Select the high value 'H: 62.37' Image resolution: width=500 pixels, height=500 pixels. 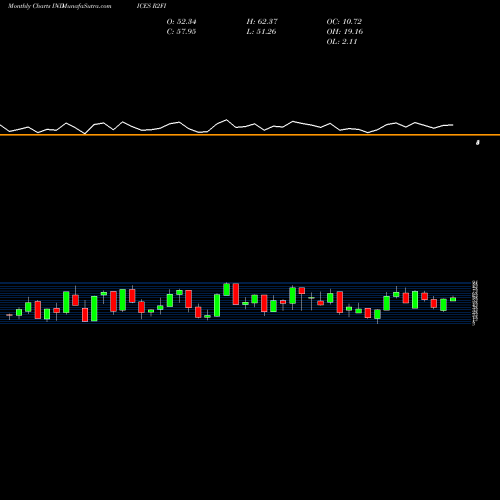[262, 22]
